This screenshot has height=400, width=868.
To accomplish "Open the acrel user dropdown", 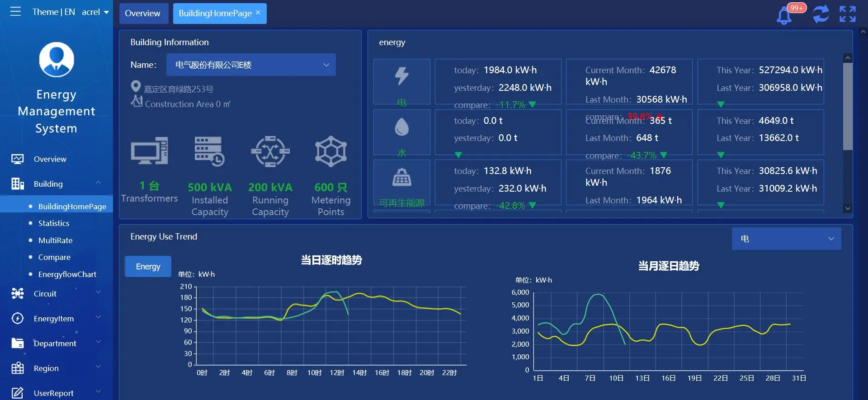I will click(x=95, y=12).
